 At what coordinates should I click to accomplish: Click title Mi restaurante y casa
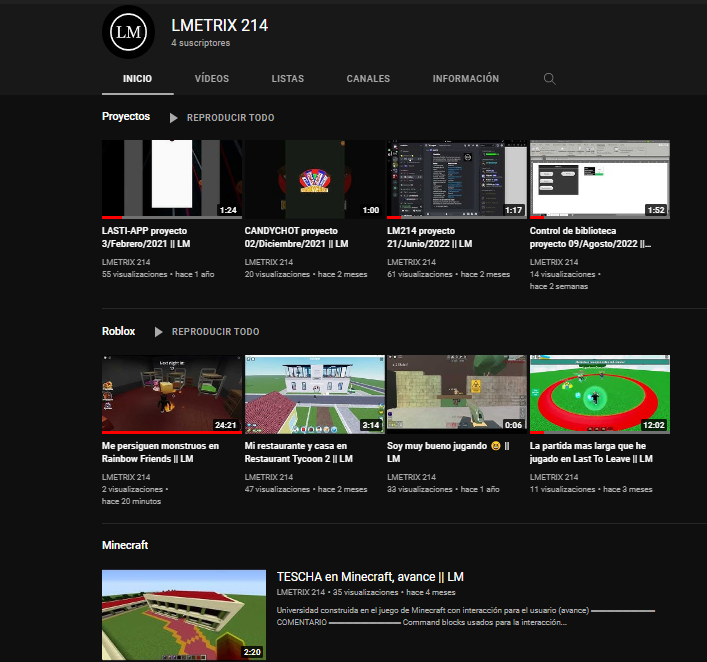click(x=298, y=452)
